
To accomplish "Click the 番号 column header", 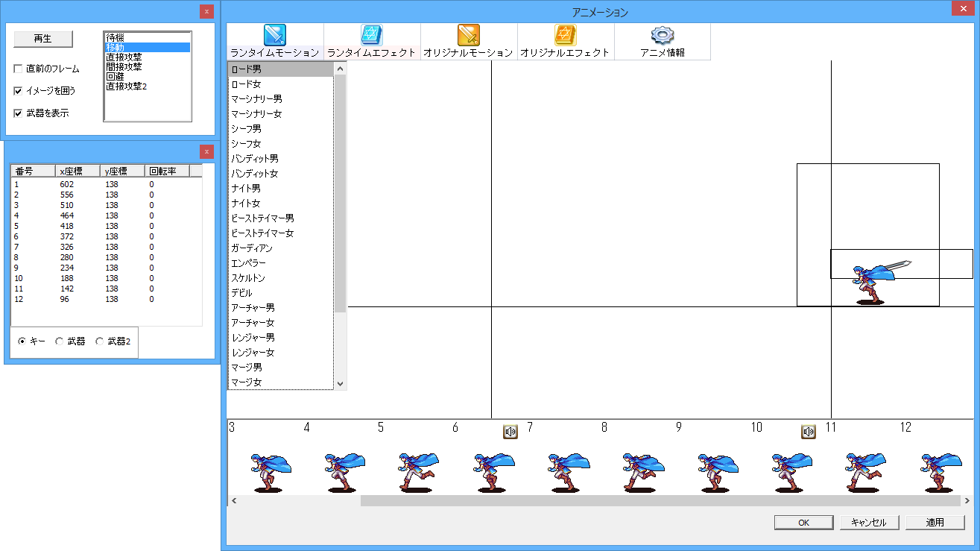I will tap(34, 171).
